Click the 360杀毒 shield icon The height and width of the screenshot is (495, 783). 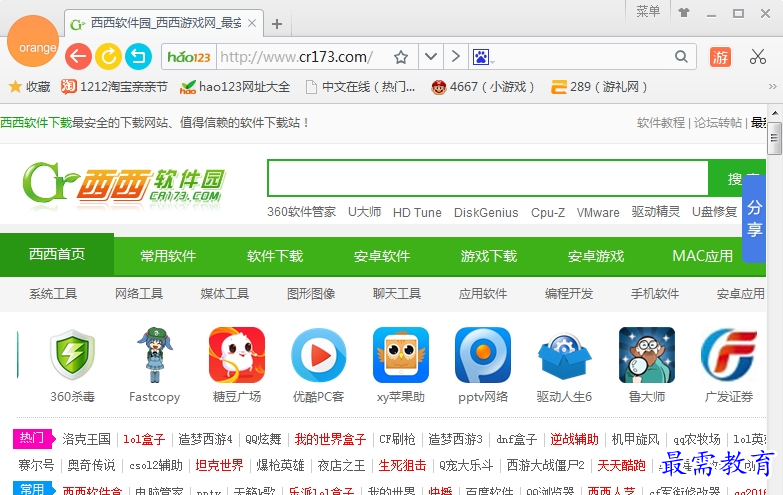coord(72,355)
